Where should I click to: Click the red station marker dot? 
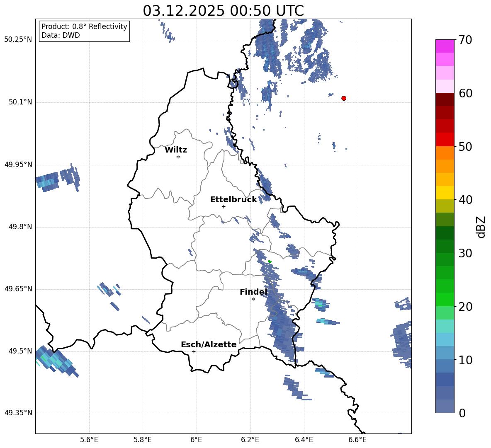pos(343,98)
